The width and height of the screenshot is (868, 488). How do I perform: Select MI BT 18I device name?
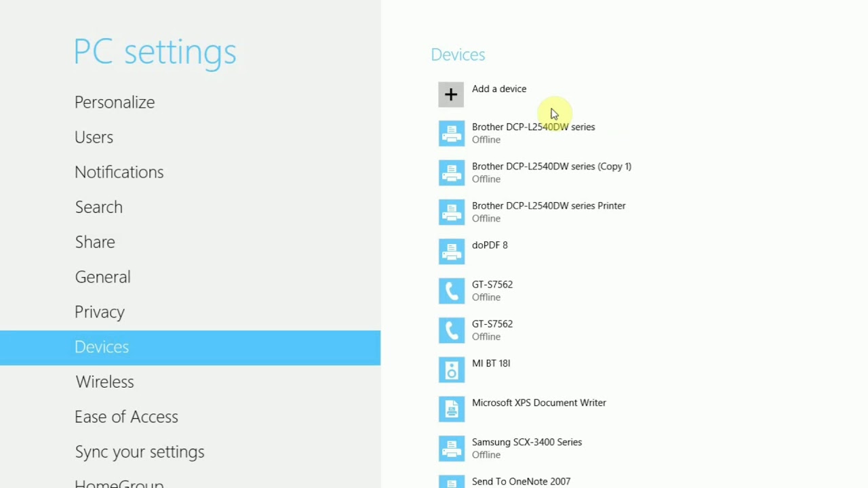[x=491, y=363]
